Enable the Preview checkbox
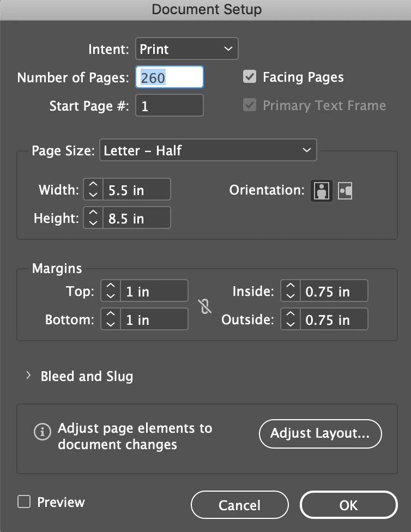Viewport: 411px width, 532px height. tap(24, 501)
